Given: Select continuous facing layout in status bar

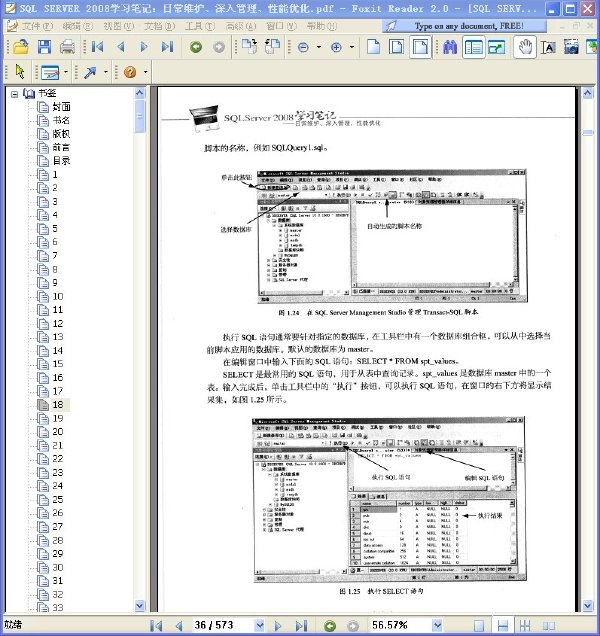Looking at the screenshot, I should (525, 626).
